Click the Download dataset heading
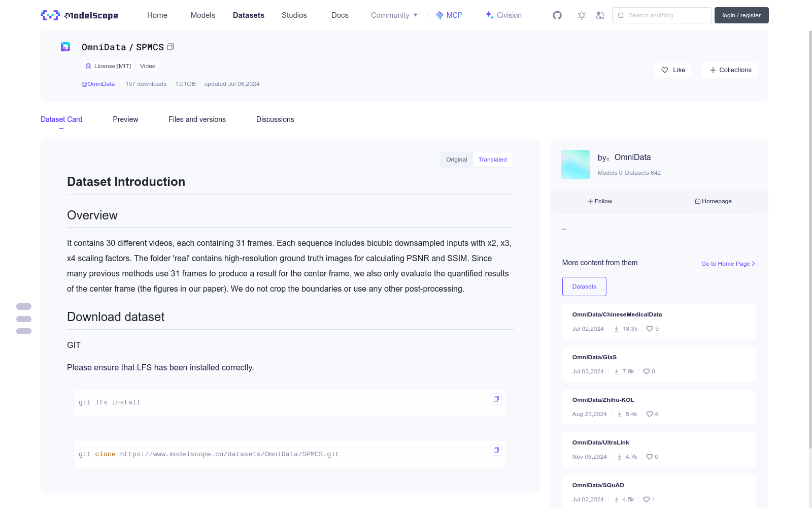The height and width of the screenshot is (508, 812). coord(116,317)
